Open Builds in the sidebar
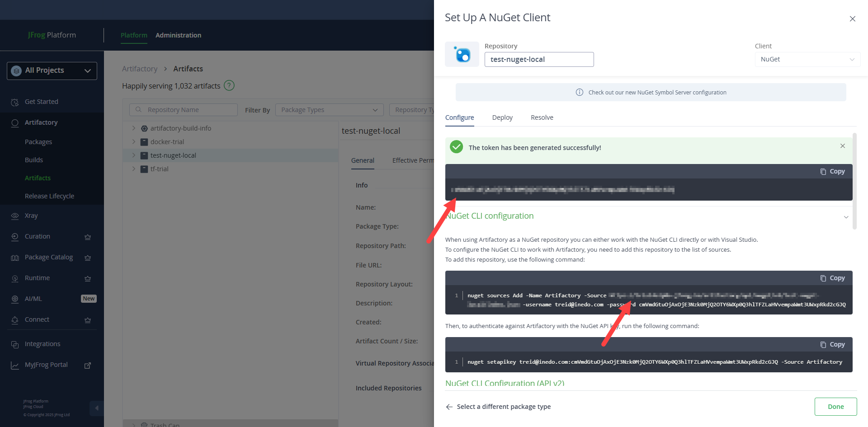 coord(34,160)
